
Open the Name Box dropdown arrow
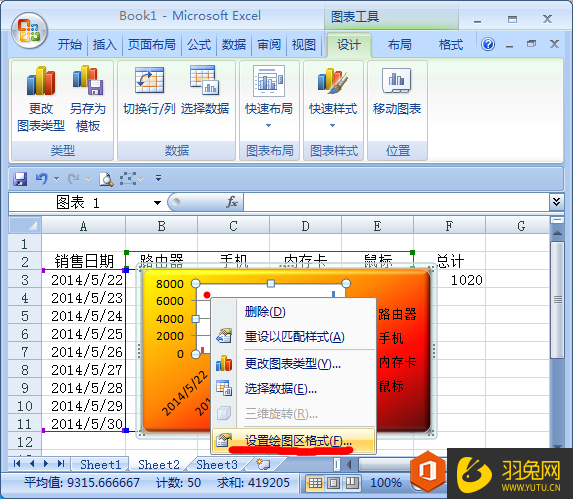[x=158, y=203]
